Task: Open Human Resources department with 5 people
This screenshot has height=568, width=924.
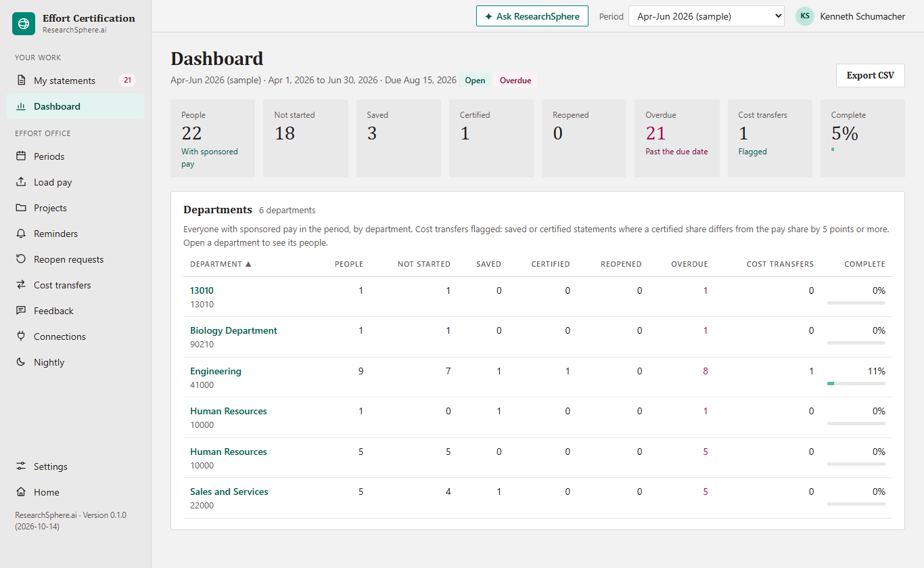Action: (229, 452)
